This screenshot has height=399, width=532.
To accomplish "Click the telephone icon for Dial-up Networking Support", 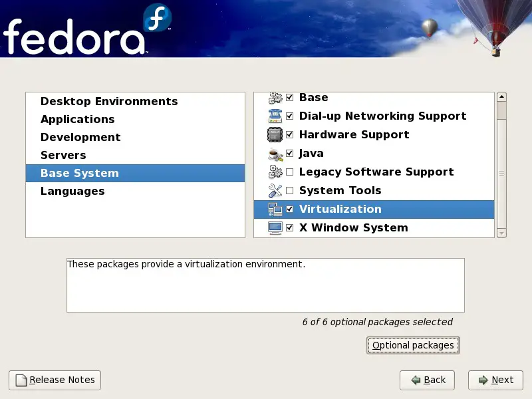I will pyautogui.click(x=275, y=116).
